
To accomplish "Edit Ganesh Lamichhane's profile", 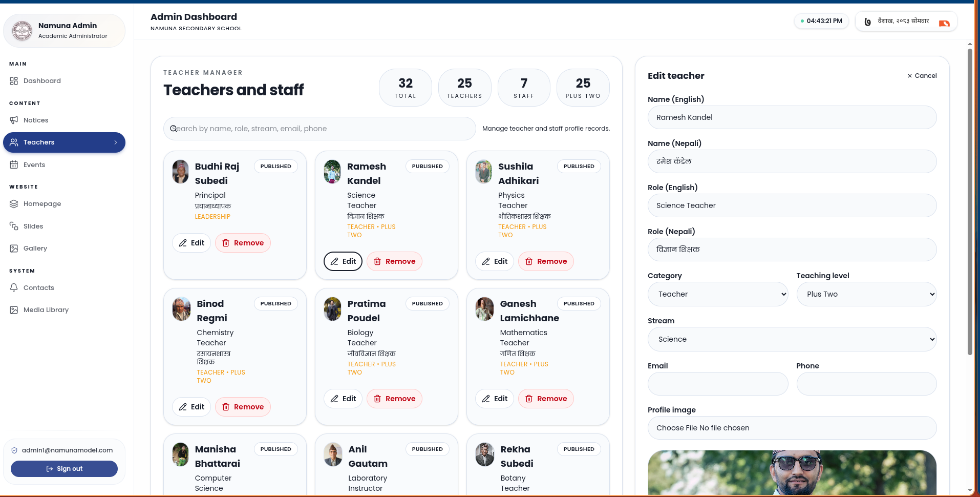I will [x=495, y=399].
